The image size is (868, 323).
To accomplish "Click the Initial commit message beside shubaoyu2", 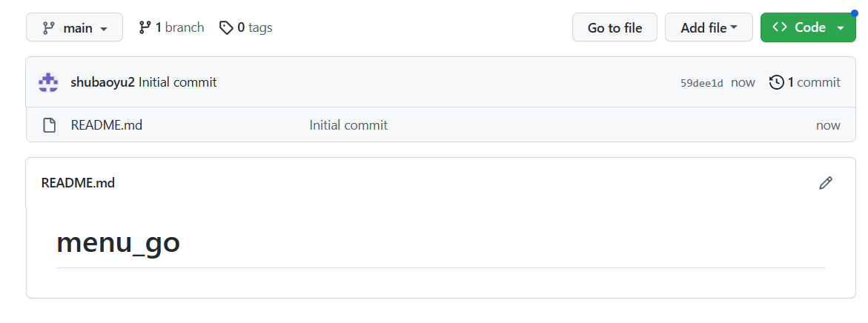I will point(177,82).
